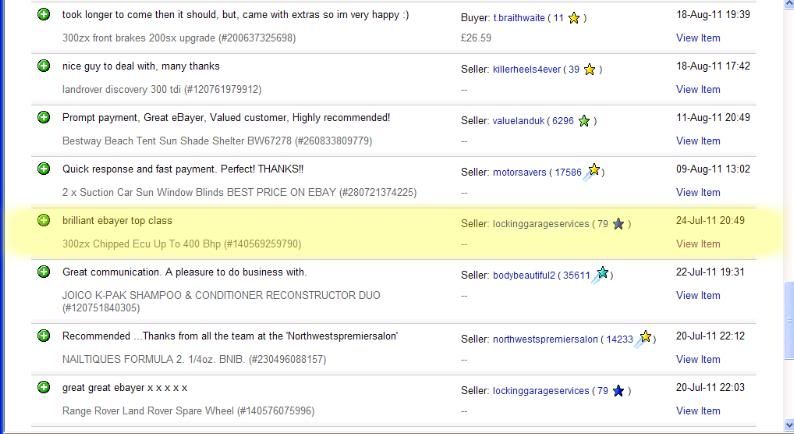Open motorsavers seller profile link
This screenshot has width=794, height=434.
pyautogui.click(x=520, y=173)
